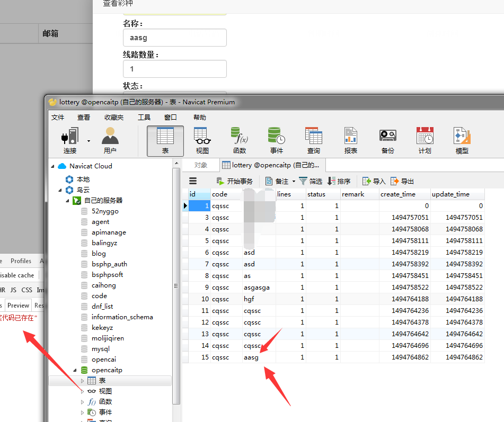
Task: Collapse the opencaitp database node
Action: (x=75, y=370)
